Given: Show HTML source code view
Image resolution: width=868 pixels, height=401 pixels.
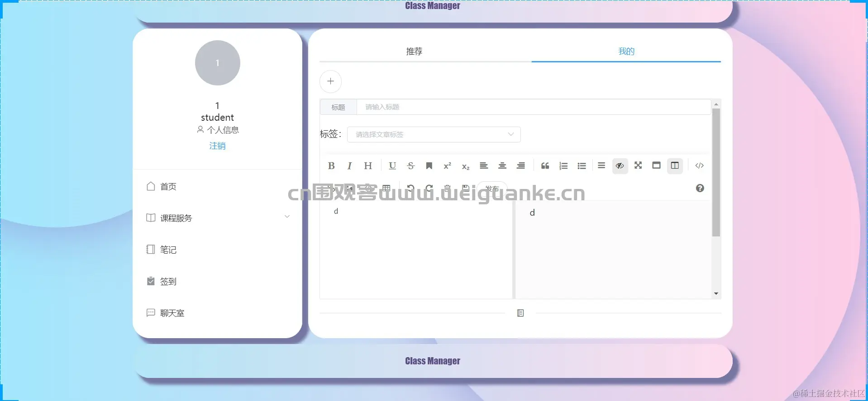Looking at the screenshot, I should (699, 165).
